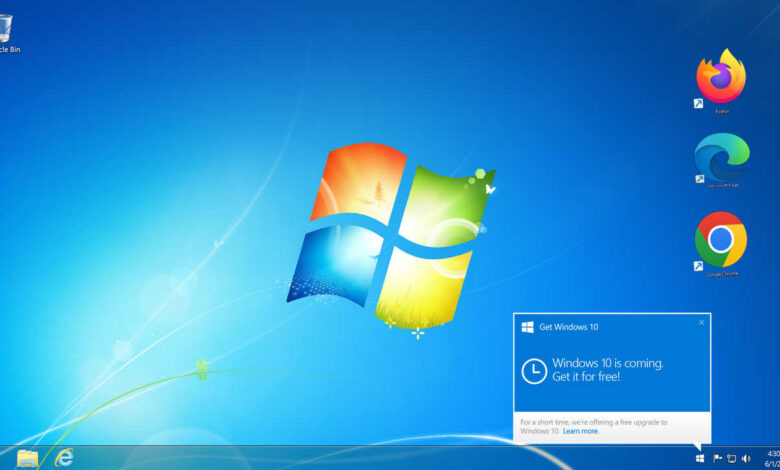Viewport: 780px width, 470px height.
Task: Click the Get Windows 10 tray icon
Action: click(699, 459)
